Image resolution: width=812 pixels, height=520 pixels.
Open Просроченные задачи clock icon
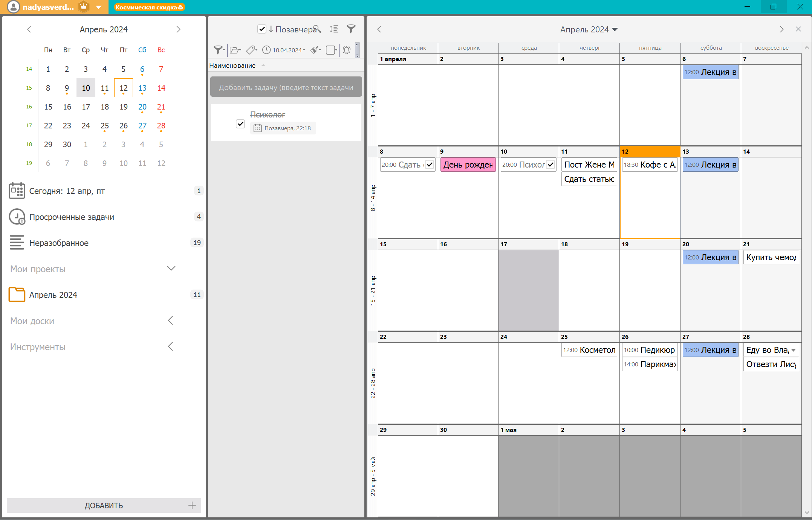17,217
